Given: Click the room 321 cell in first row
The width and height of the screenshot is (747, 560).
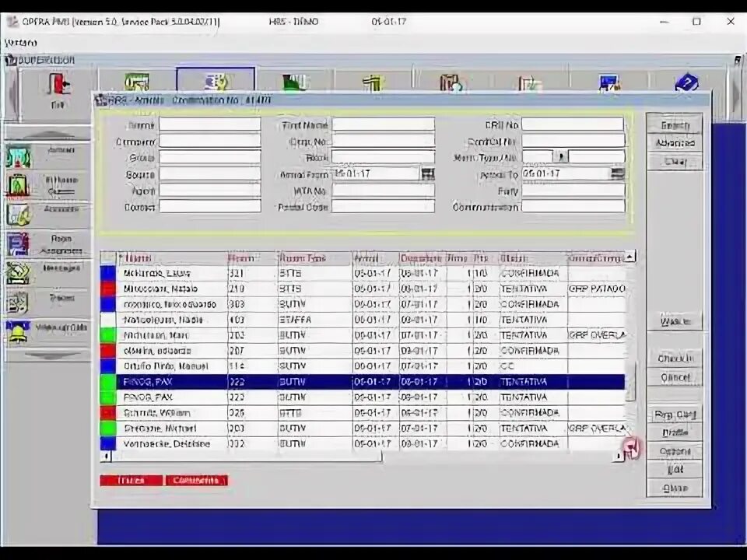Looking at the screenshot, I should coord(252,273).
